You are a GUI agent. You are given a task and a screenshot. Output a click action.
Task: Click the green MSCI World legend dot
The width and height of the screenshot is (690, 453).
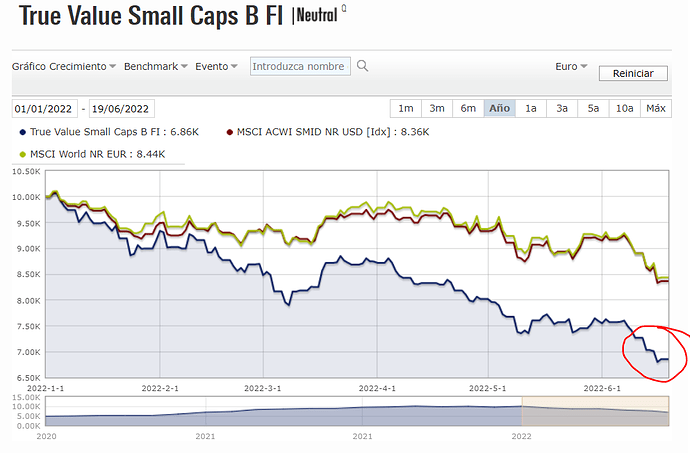click(23, 155)
